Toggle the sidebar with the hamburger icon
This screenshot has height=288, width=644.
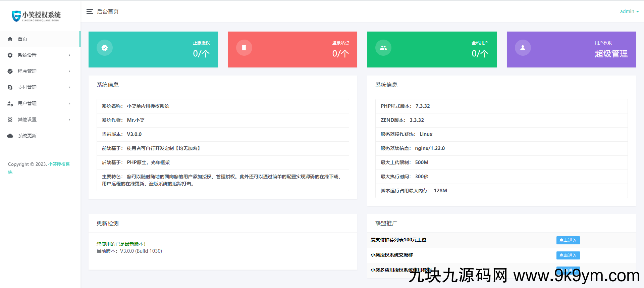pyautogui.click(x=90, y=11)
